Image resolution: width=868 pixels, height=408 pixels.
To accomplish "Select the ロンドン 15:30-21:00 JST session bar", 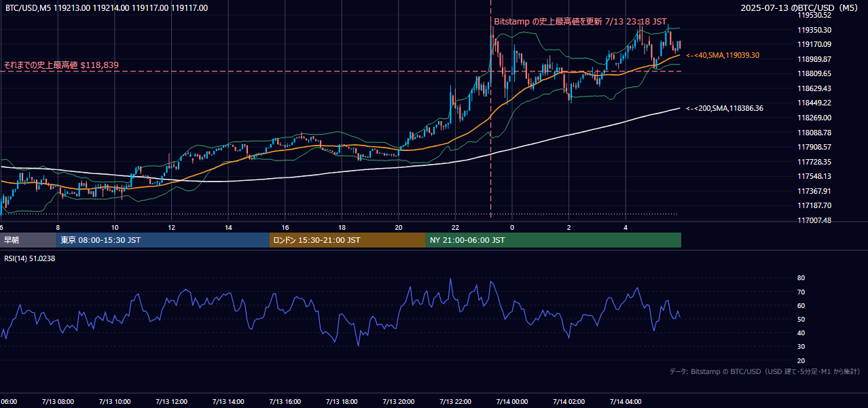I will click(348, 240).
